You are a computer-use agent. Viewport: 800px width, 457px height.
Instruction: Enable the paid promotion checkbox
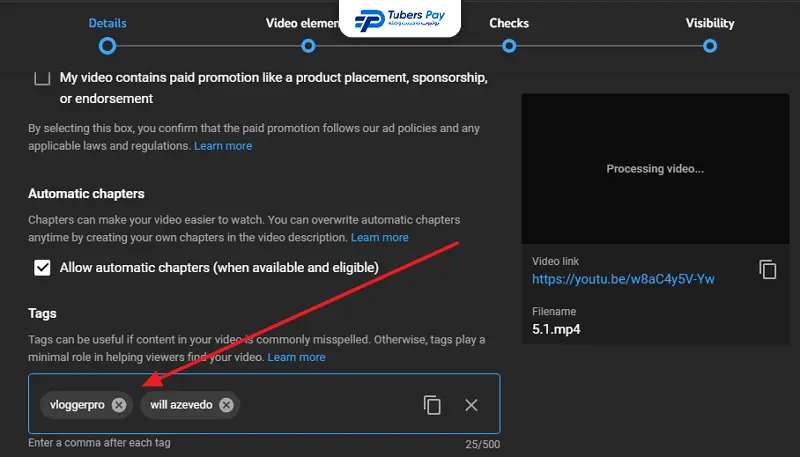coord(42,78)
